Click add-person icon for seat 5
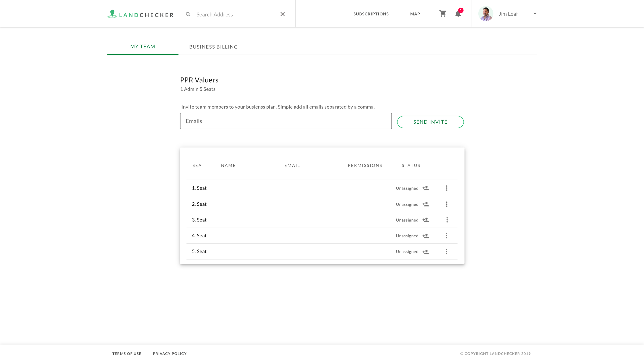 [x=426, y=252]
